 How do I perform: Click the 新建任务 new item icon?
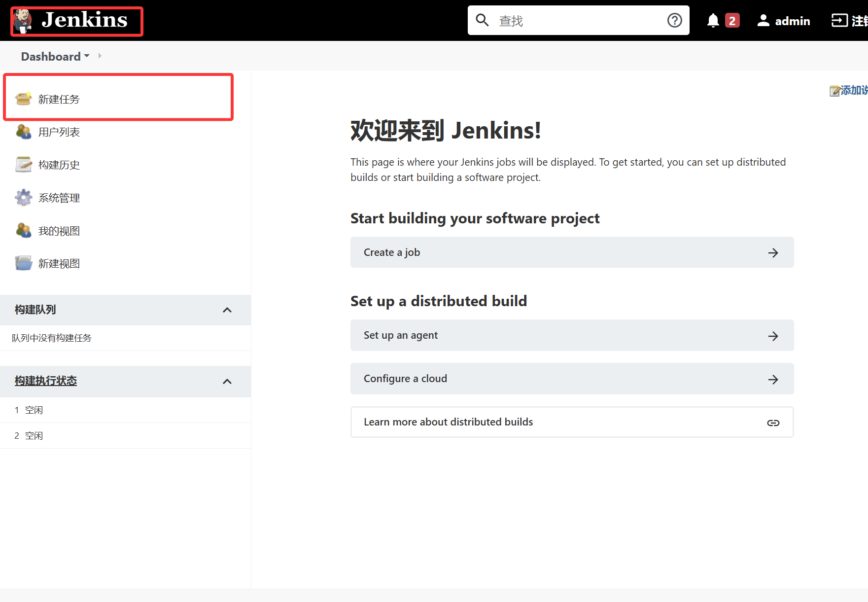click(x=23, y=99)
